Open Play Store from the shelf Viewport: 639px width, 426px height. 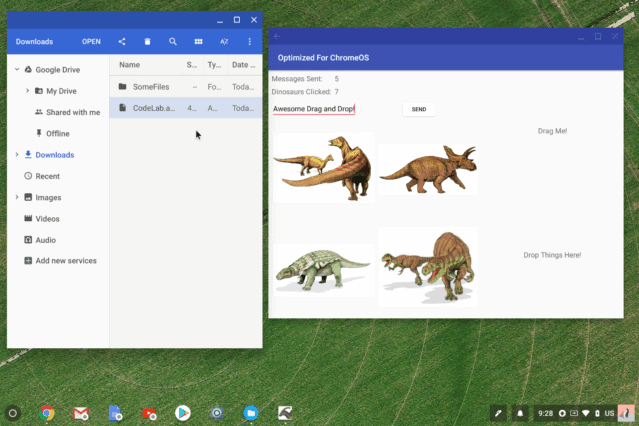tap(183, 412)
